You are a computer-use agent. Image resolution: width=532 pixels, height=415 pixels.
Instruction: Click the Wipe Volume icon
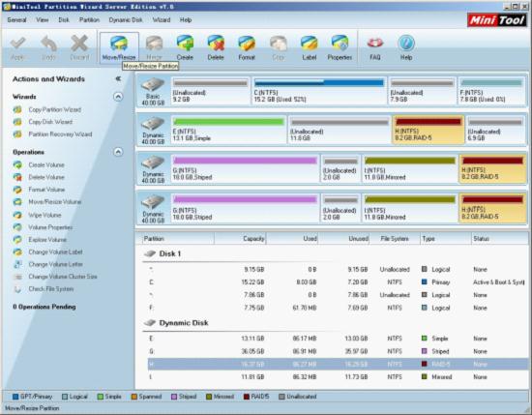tap(17, 215)
